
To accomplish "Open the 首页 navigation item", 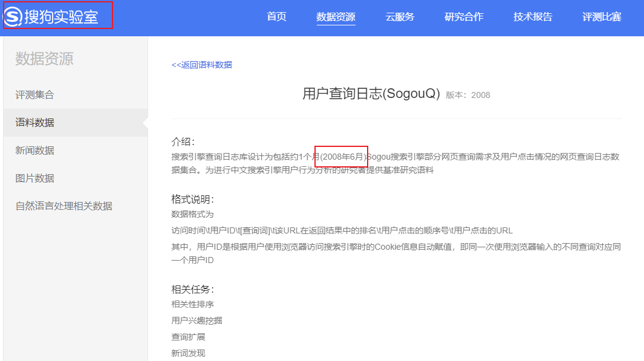I will click(x=276, y=17).
